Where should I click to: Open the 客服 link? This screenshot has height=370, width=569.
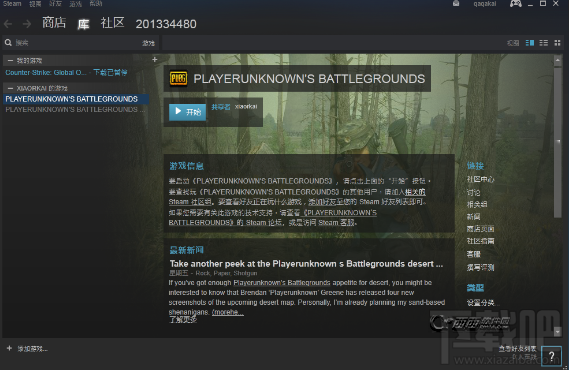474,254
